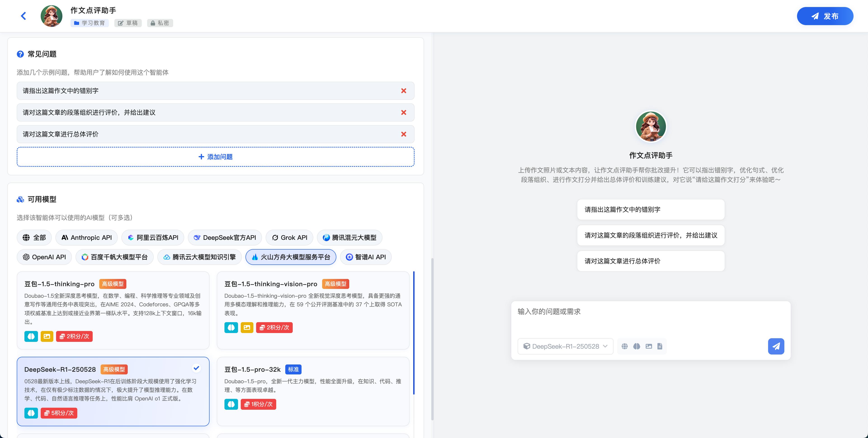
Task: Click the 可用模型 section icon
Action: coord(20,199)
